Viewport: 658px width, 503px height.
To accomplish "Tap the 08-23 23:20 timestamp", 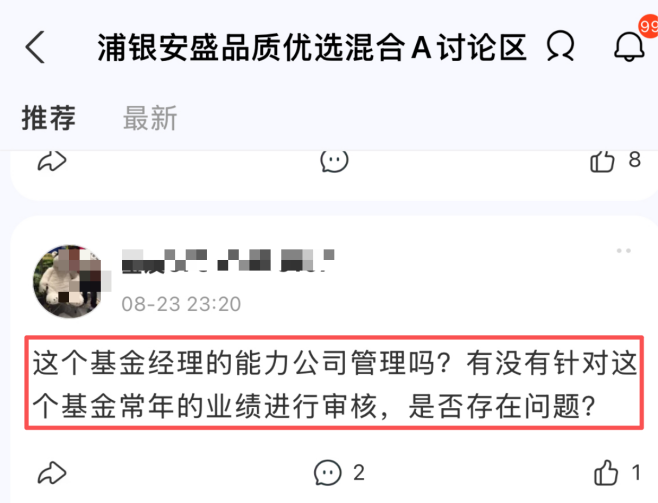I will [x=181, y=304].
